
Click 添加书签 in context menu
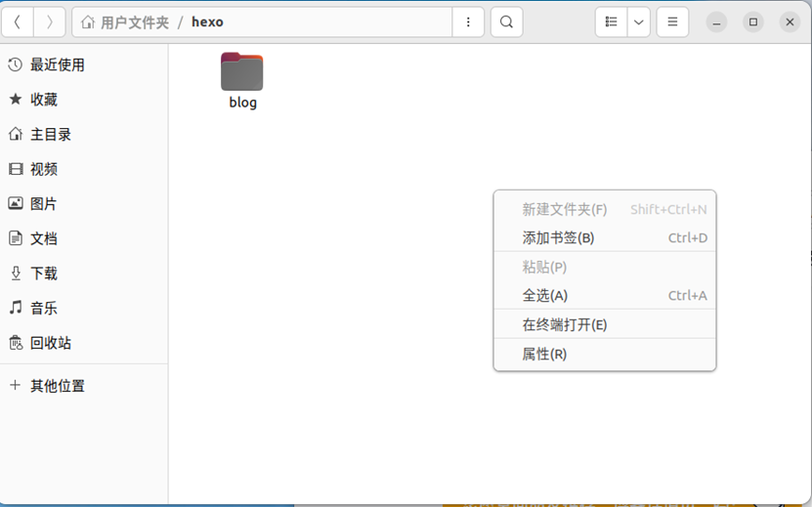[558, 237]
